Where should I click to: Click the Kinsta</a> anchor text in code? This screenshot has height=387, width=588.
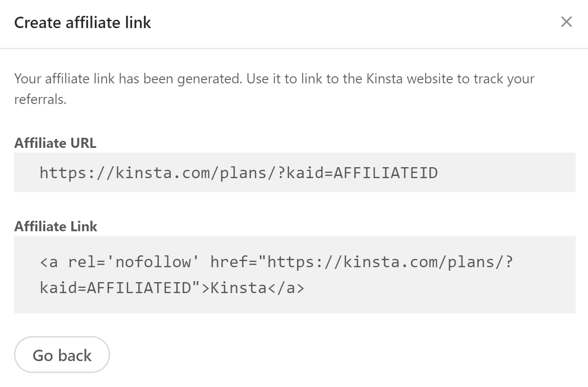coord(257,288)
